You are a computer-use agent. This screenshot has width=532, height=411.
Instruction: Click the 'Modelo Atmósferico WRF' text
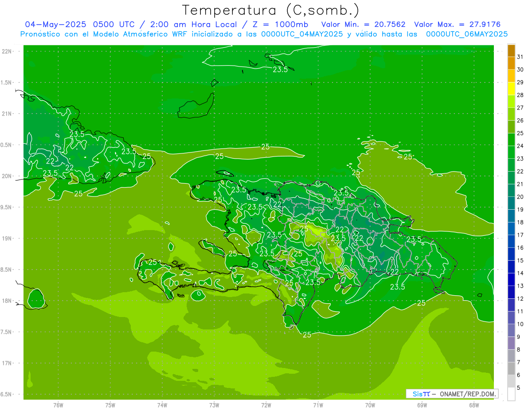(140, 34)
